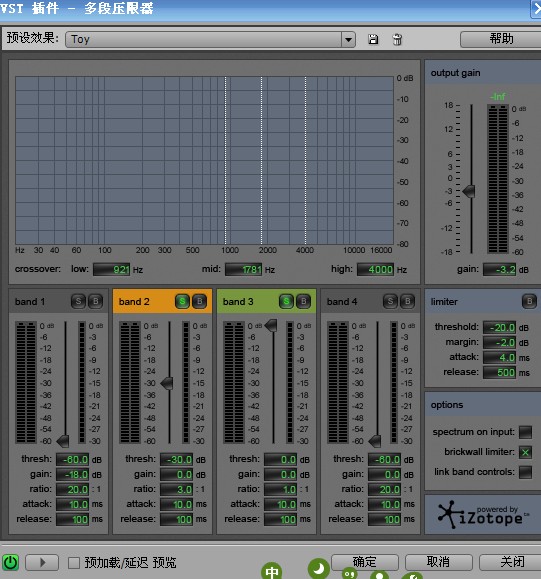The width and height of the screenshot is (541, 579).
Task: Click the low crossover frequency field
Action: [x=112, y=270]
